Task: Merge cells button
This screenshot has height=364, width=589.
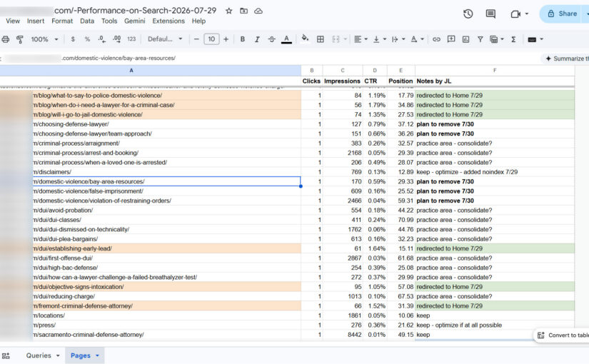Action: (x=336, y=39)
